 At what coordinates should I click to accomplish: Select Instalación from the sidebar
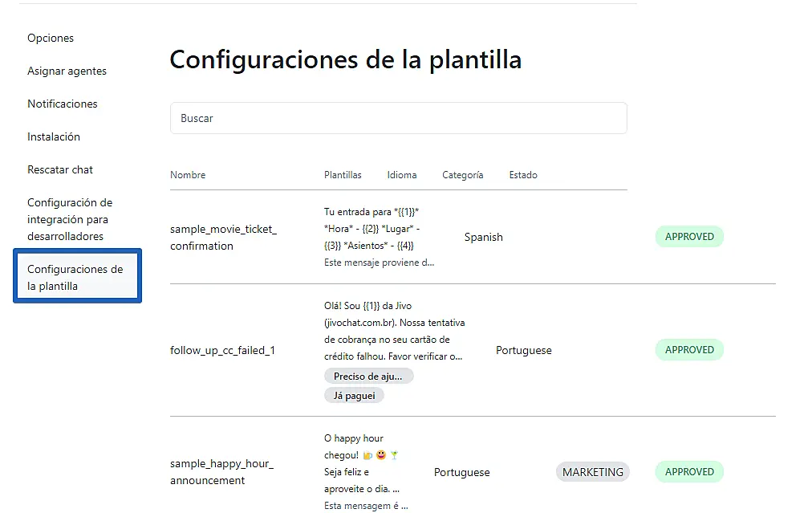point(54,136)
